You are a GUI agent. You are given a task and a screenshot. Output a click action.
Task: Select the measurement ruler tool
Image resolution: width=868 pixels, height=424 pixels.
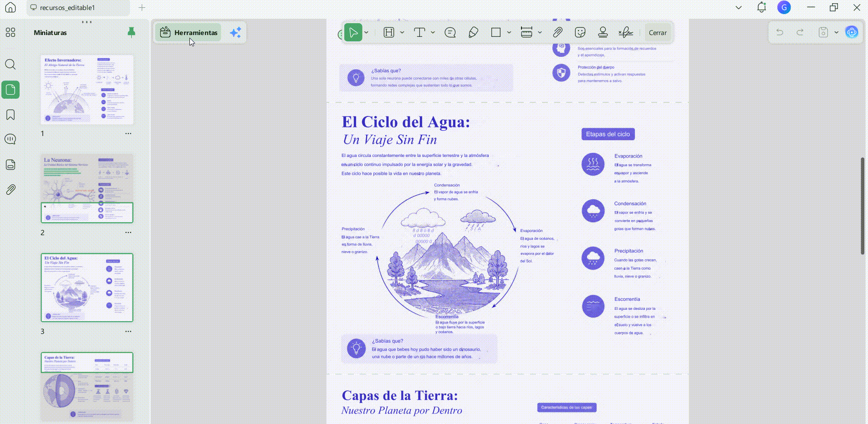526,32
